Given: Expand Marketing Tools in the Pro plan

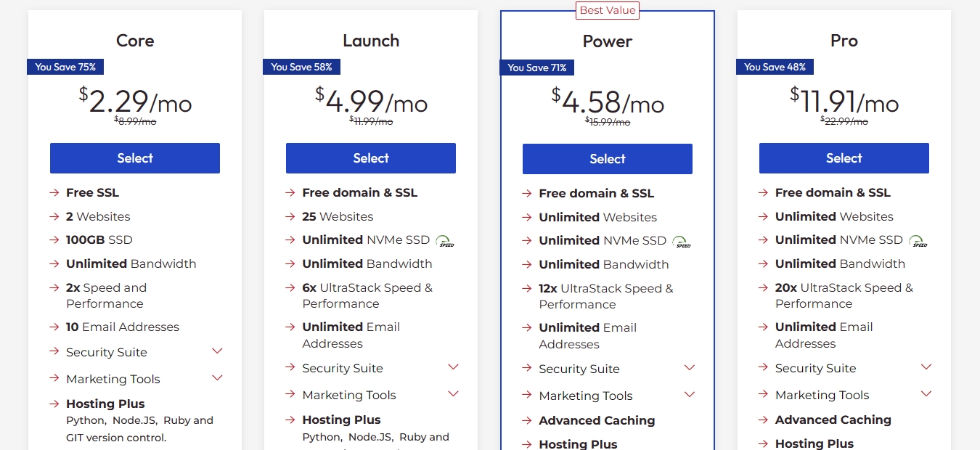Looking at the screenshot, I should (x=926, y=394).
